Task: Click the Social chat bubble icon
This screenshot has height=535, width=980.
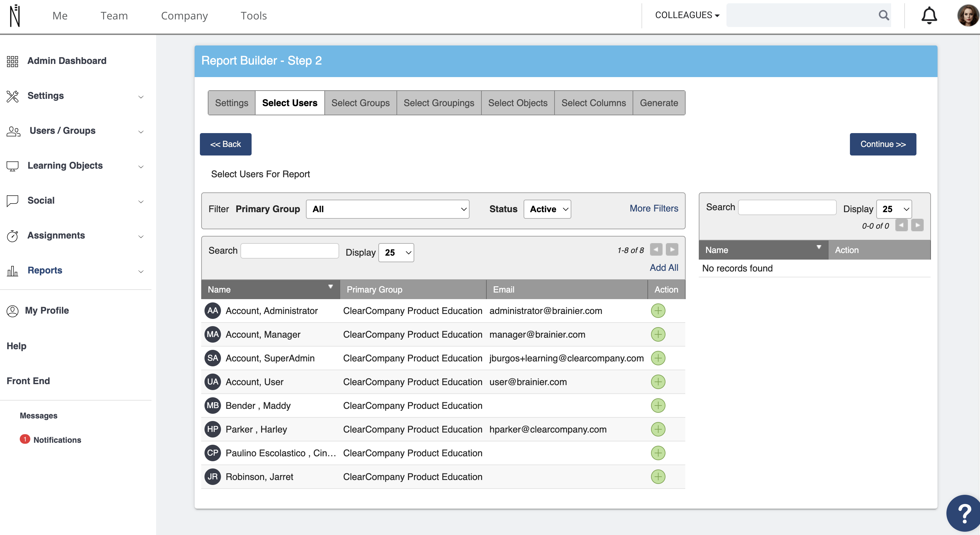Action: tap(13, 201)
